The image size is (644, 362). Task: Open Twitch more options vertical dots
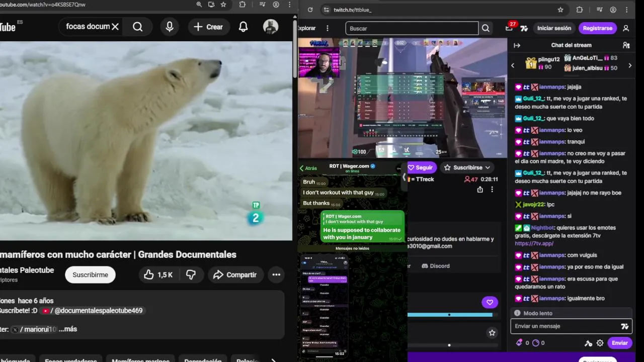point(328,28)
